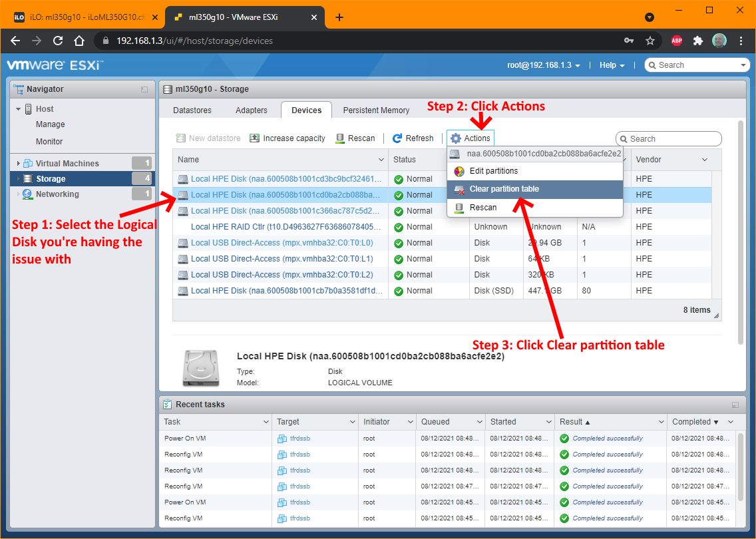Click Increase capacity toolbar button
This screenshot has height=539, width=756.
[x=287, y=138]
